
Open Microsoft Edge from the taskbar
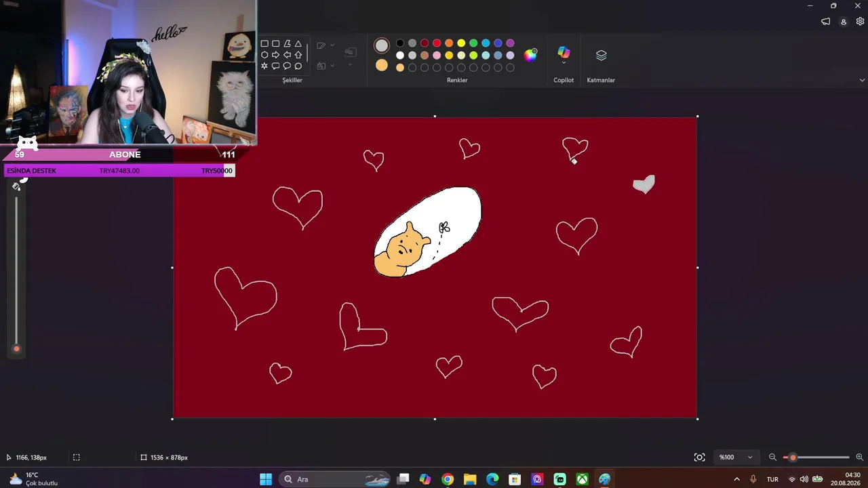pyautogui.click(x=492, y=479)
